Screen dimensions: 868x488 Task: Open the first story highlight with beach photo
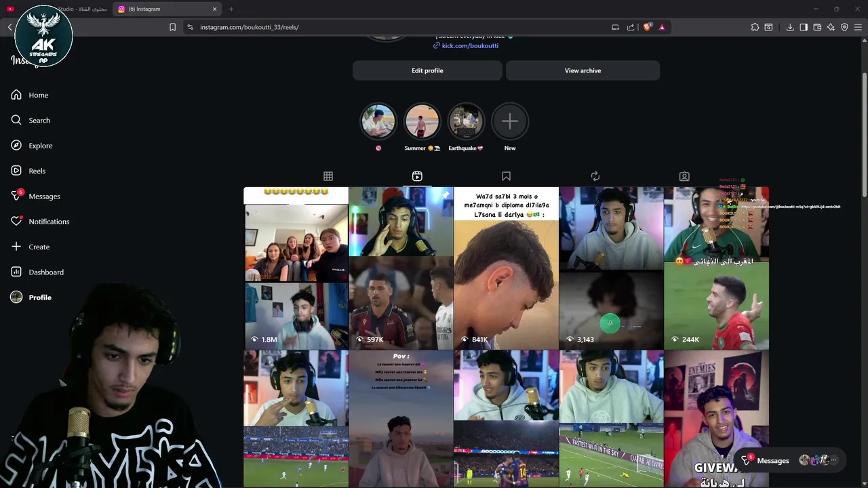click(x=378, y=122)
